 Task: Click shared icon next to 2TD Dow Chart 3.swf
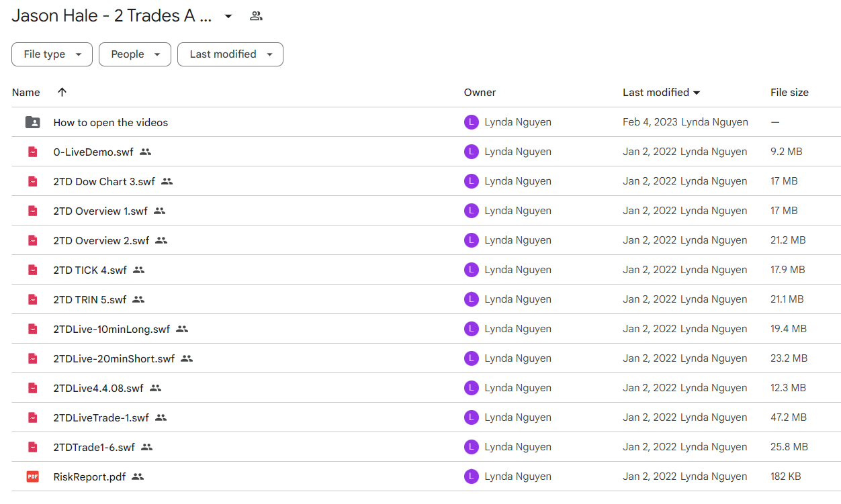tap(167, 181)
